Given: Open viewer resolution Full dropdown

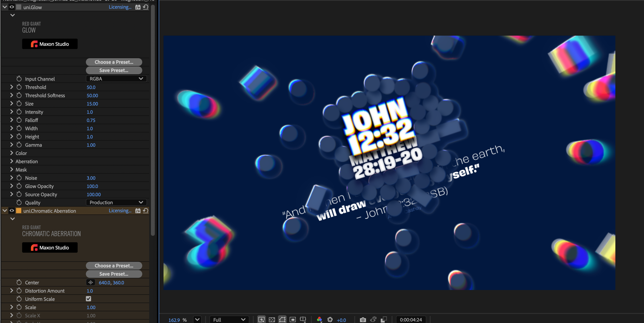Looking at the screenshot, I should (x=229, y=319).
